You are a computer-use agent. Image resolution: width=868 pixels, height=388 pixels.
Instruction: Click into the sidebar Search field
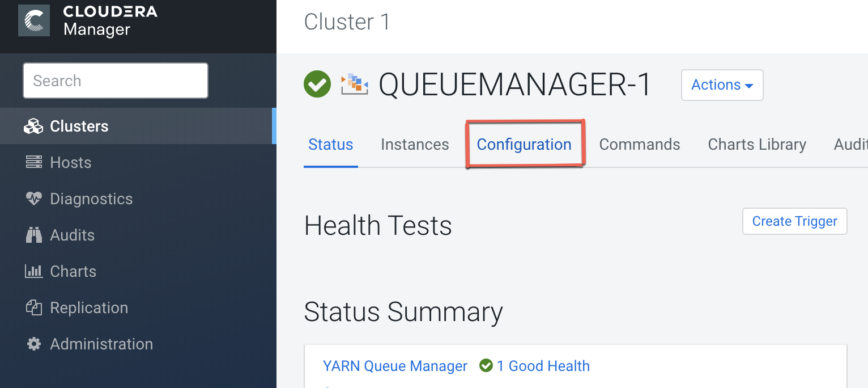116,81
